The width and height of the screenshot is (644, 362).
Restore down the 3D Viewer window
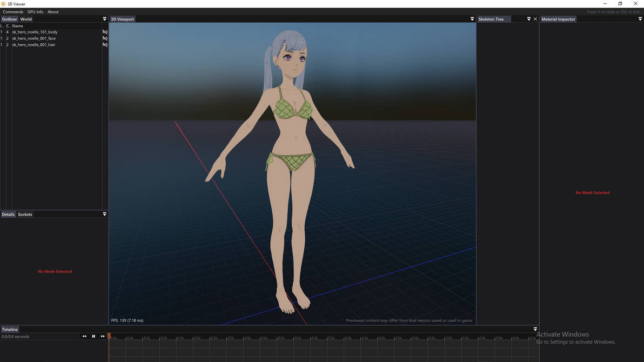[620, 4]
